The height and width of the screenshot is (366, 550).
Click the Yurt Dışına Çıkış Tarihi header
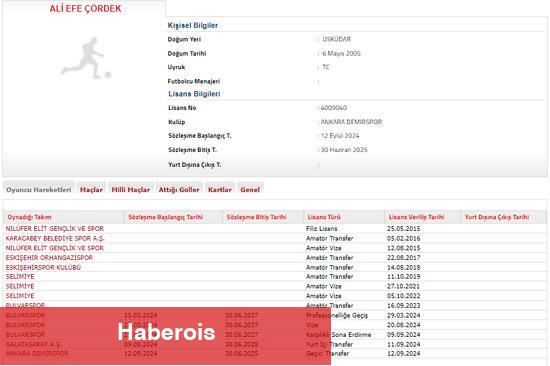coord(497,217)
